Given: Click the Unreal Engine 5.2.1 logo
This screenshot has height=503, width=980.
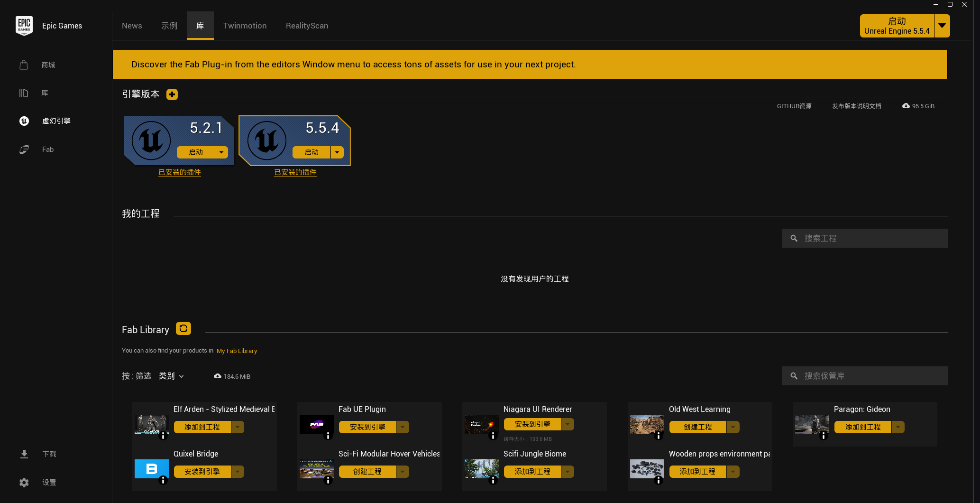Looking at the screenshot, I should 151,140.
